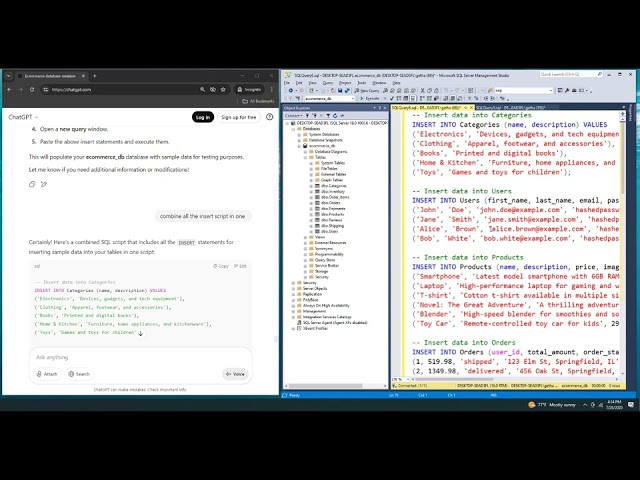The height and width of the screenshot is (480, 640).
Task: Open a new browser tab with plus icon
Action: (95, 76)
